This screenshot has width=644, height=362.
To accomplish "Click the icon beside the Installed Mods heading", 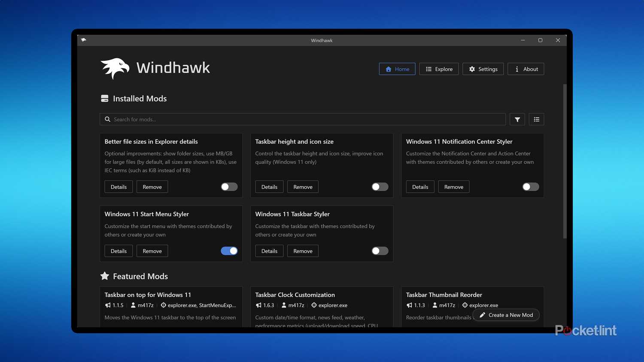I will point(104,98).
